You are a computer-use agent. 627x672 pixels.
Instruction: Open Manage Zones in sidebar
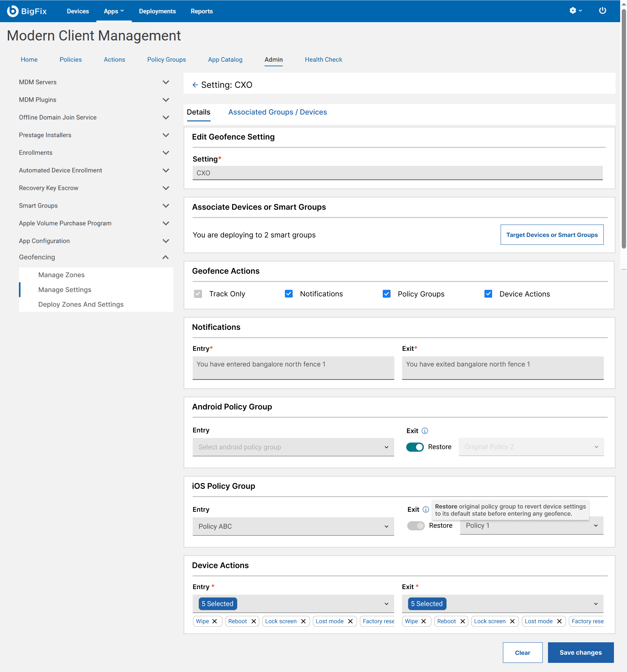[61, 275]
